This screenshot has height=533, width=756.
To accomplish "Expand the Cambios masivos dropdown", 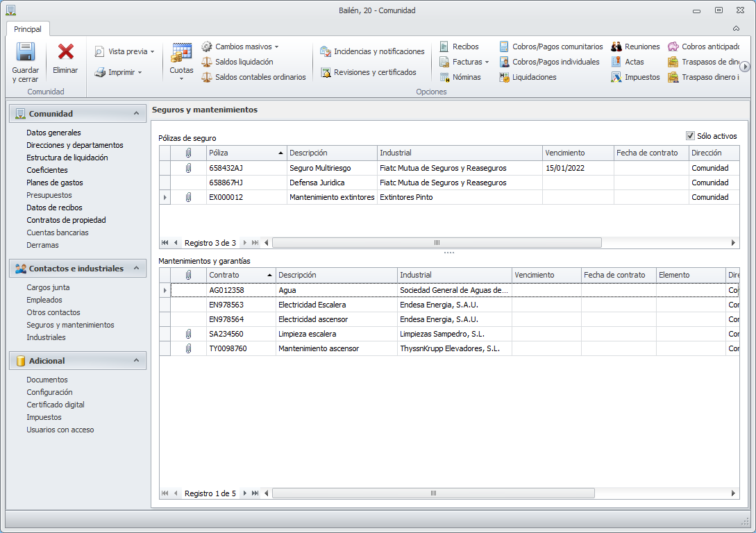I will [x=276, y=46].
